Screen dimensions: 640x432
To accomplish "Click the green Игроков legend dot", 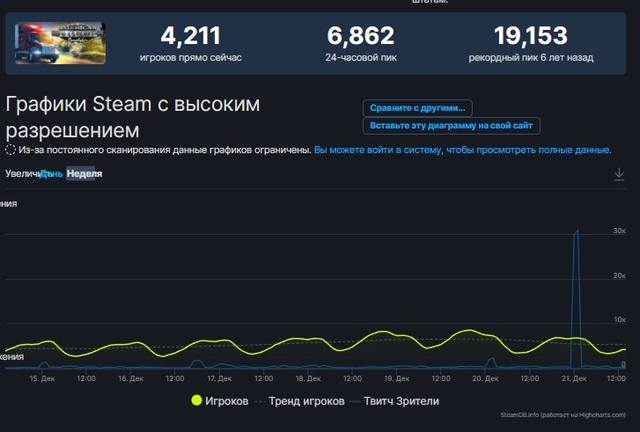I will pos(196,401).
